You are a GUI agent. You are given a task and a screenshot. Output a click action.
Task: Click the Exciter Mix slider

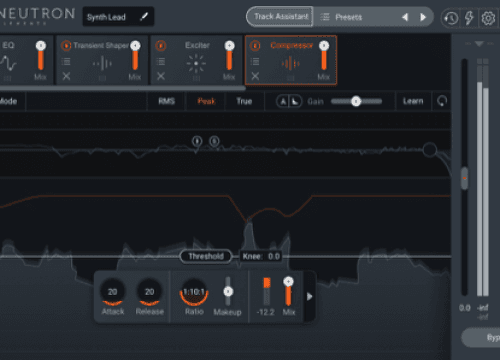[x=229, y=56]
